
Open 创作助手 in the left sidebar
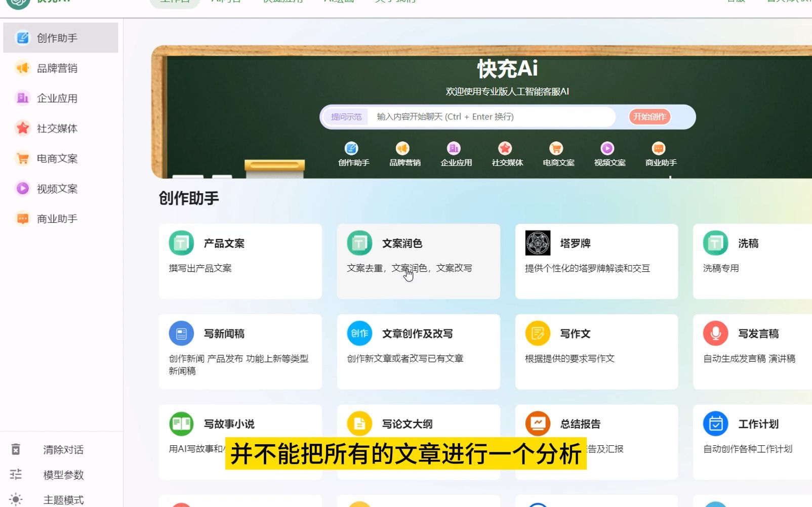(60, 38)
